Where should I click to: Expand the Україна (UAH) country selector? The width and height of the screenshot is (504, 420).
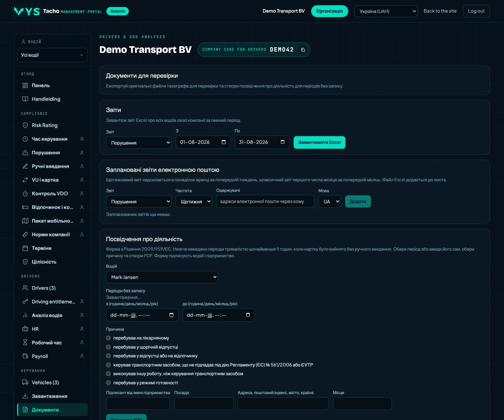pyautogui.click(x=386, y=11)
